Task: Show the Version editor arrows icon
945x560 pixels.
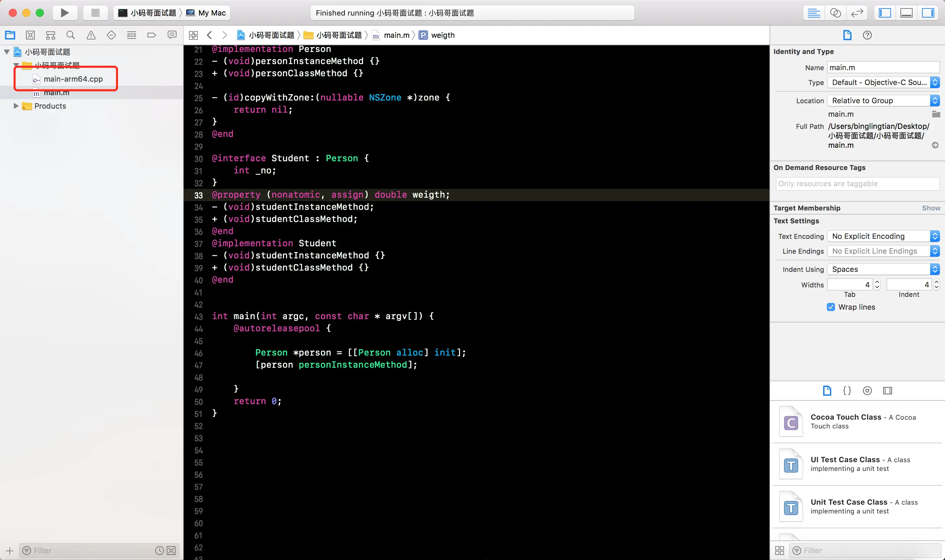Action: point(857,13)
